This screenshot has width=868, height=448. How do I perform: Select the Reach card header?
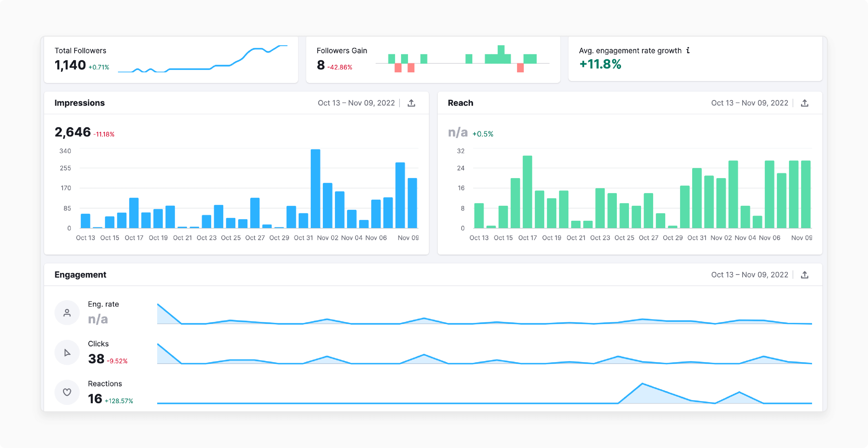(460, 103)
